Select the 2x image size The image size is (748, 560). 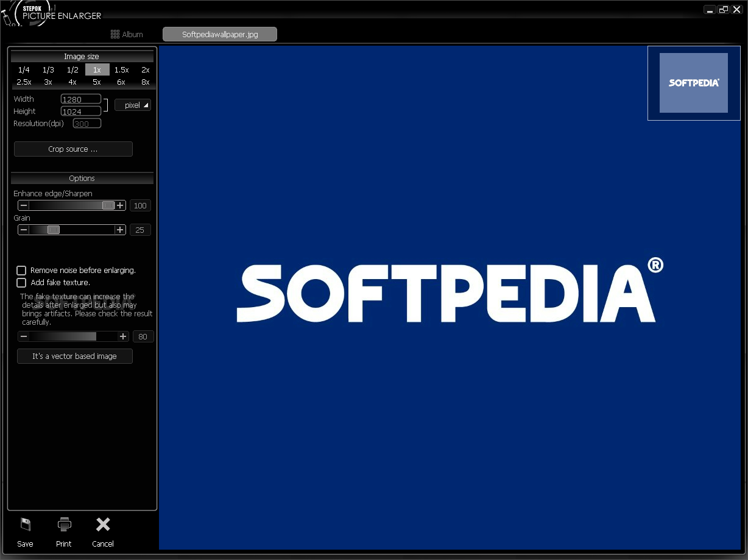(x=146, y=70)
